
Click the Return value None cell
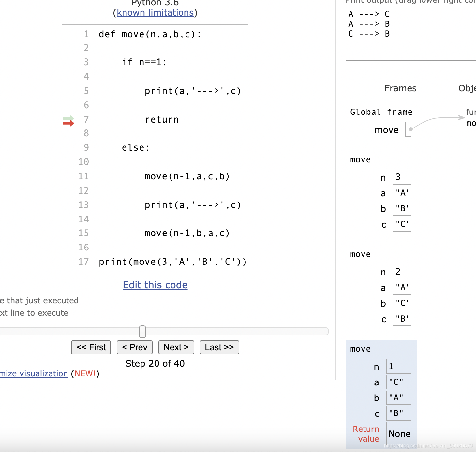[x=399, y=434]
